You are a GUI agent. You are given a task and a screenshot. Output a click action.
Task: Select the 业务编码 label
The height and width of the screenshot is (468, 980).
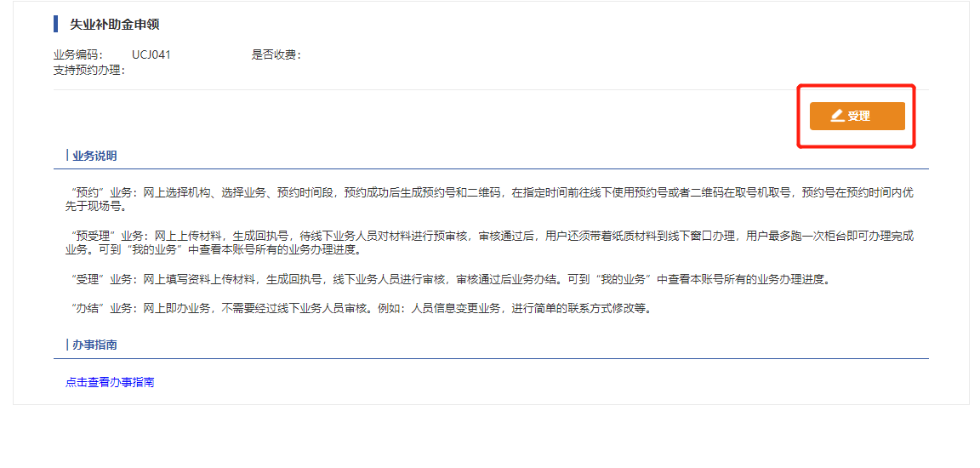pos(79,55)
